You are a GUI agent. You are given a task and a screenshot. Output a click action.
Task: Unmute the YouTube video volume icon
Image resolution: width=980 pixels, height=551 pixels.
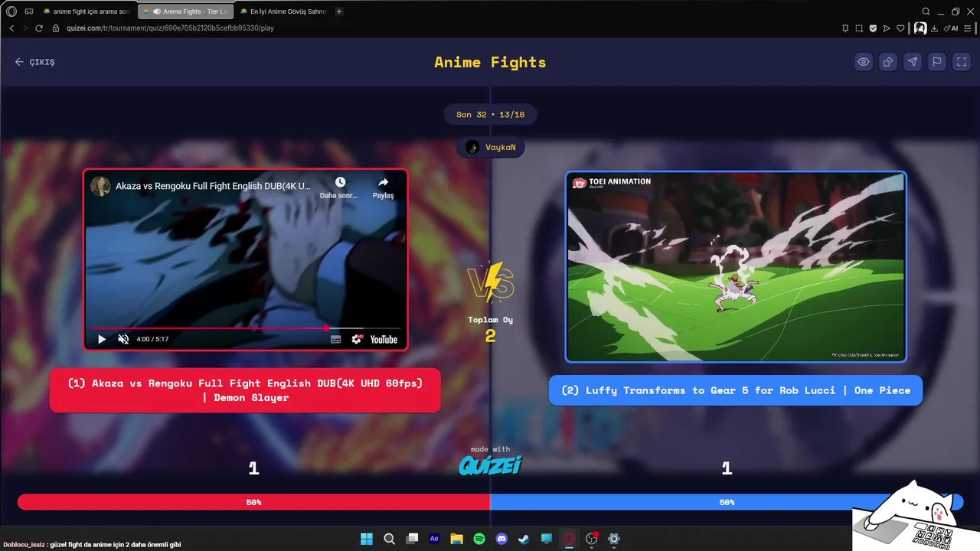coord(123,339)
